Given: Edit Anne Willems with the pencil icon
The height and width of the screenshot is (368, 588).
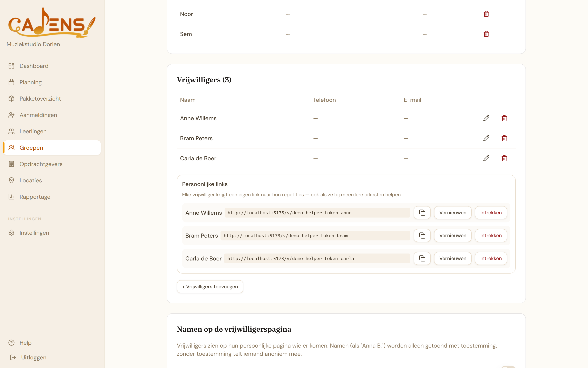Looking at the screenshot, I should pos(486,118).
